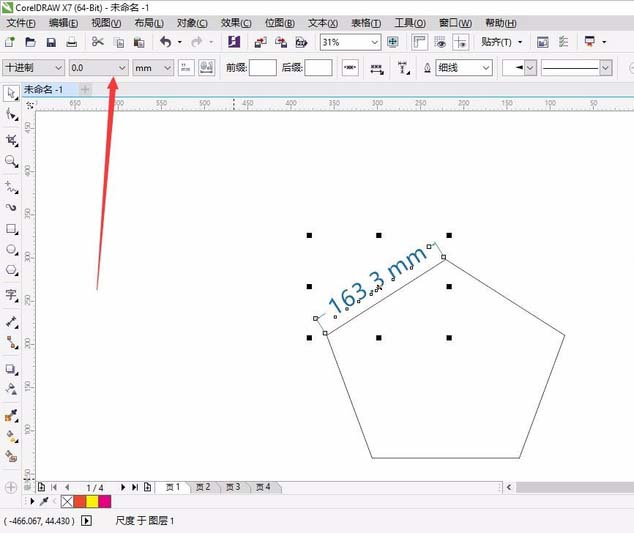634x533 pixels.
Task: Open the dimension precision 0.0 dropdown
Action: click(123, 67)
